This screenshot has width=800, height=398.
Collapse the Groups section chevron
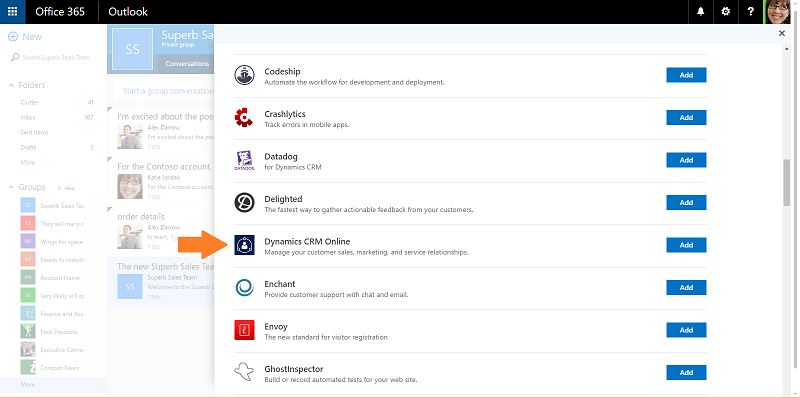click(x=11, y=187)
